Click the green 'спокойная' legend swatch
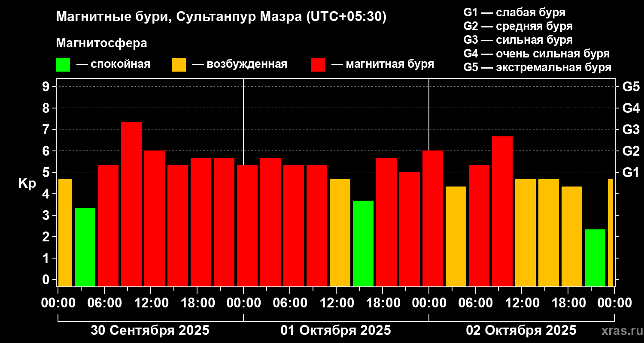The image size is (644, 343). (63, 64)
